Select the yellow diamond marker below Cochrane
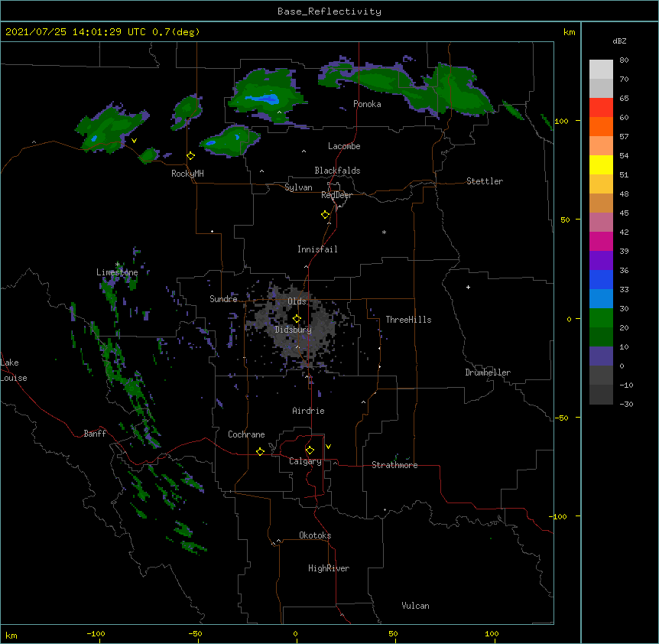659x644 pixels. click(260, 451)
